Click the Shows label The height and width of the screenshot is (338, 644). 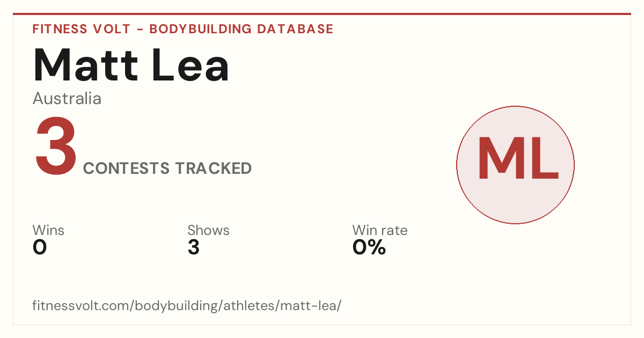pos(208,230)
